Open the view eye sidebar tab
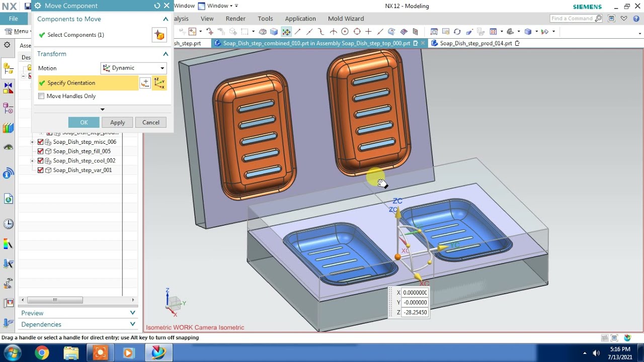Image resolution: width=644 pixels, height=362 pixels. [8, 147]
